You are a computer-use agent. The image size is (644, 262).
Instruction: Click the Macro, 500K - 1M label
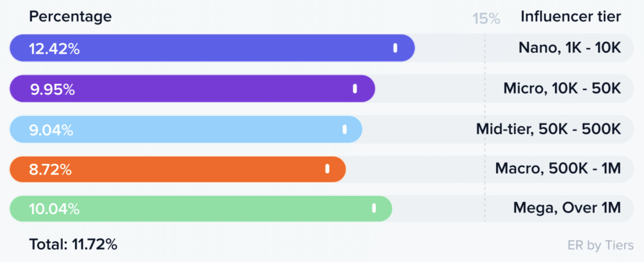[x=558, y=168]
